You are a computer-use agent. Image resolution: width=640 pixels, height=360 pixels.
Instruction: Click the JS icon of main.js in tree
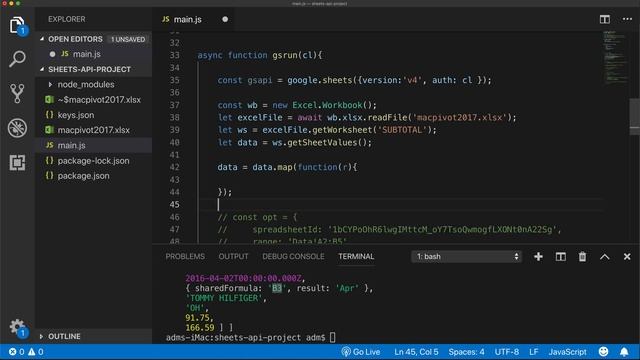[49, 145]
